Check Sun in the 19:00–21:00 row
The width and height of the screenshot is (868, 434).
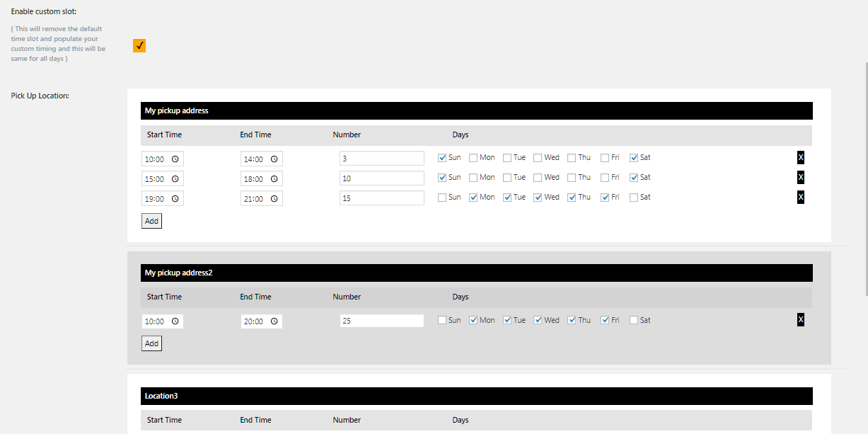(x=442, y=198)
